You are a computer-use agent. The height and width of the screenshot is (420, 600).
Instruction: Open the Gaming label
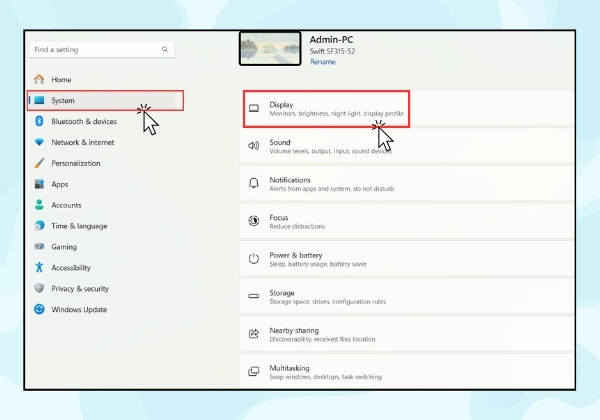click(64, 247)
